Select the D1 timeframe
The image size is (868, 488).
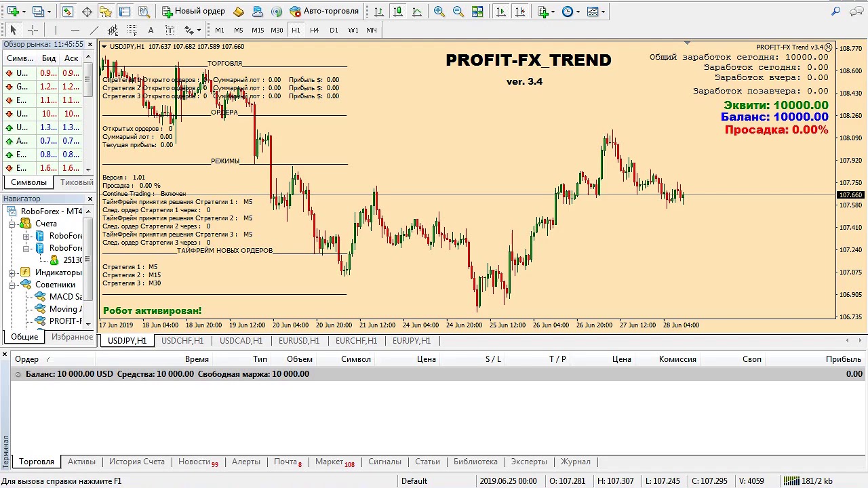334,30
